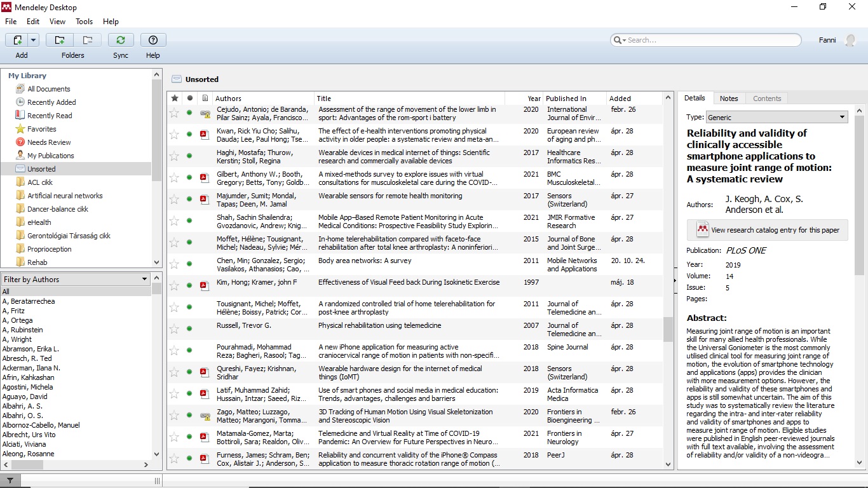Click the remove folder icon
This screenshot has width=868, height=488.
pos(88,40)
